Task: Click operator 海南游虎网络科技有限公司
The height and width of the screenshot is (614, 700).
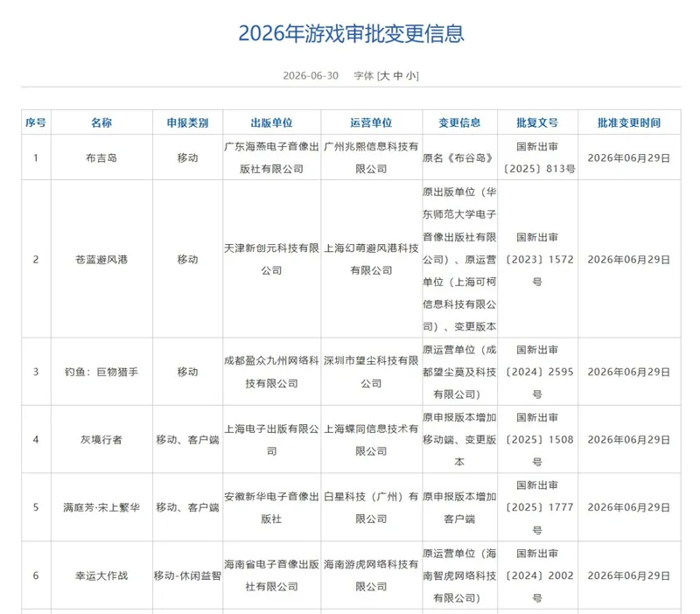Action: 371,576
